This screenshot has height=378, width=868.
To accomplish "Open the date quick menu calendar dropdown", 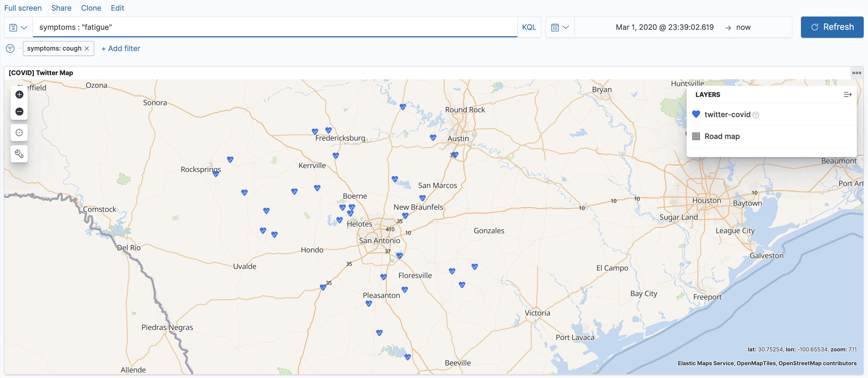I will (560, 27).
